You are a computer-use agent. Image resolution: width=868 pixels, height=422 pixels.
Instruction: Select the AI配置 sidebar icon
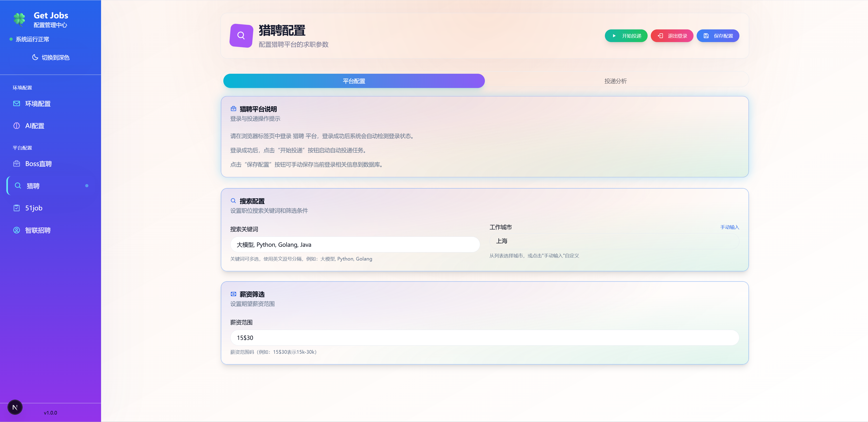tap(17, 125)
